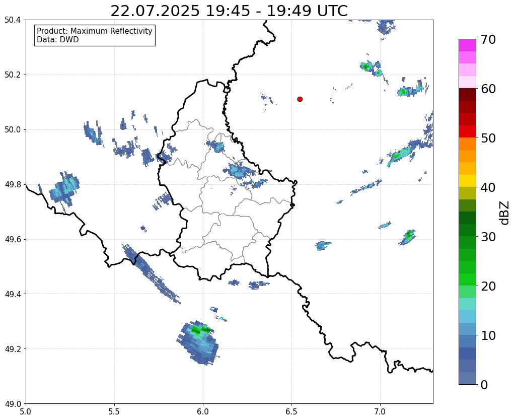
Task: Click the 5.0 longitude tick label
Action: coord(26,411)
